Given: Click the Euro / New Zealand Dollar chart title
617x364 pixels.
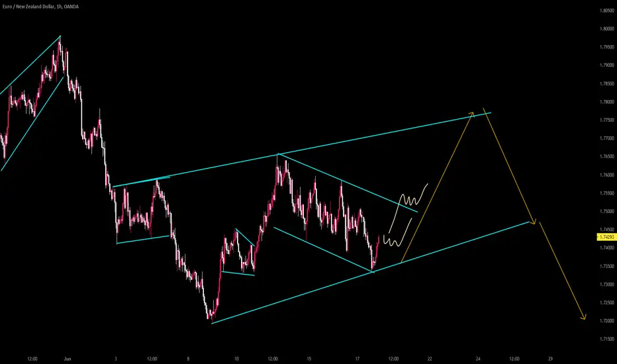Looking at the screenshot, I should [40, 7].
